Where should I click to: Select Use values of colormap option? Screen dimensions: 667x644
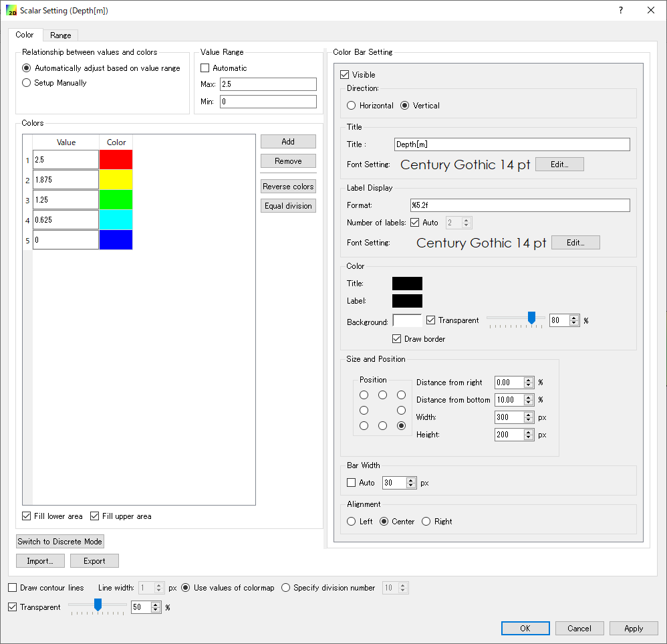click(186, 588)
